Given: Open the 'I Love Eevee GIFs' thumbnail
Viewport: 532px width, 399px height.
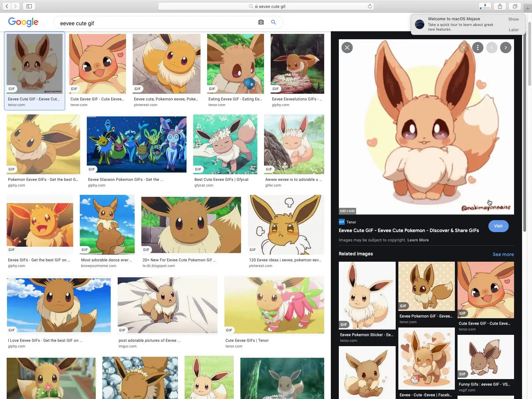Looking at the screenshot, I should (x=59, y=305).
